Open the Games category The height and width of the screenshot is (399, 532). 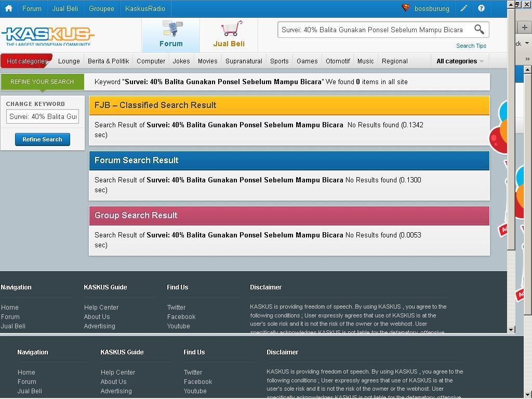307,61
